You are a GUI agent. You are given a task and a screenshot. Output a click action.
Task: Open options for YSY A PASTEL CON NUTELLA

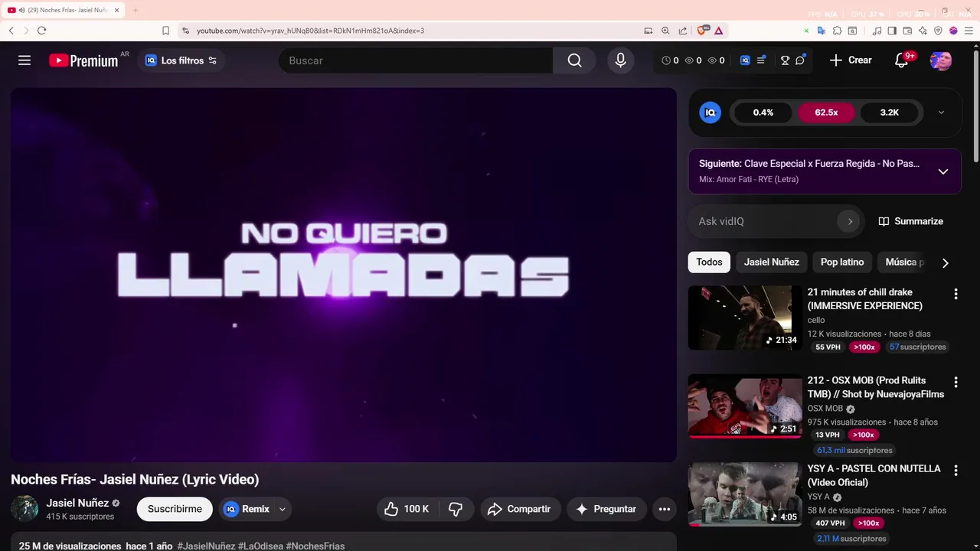(x=955, y=471)
